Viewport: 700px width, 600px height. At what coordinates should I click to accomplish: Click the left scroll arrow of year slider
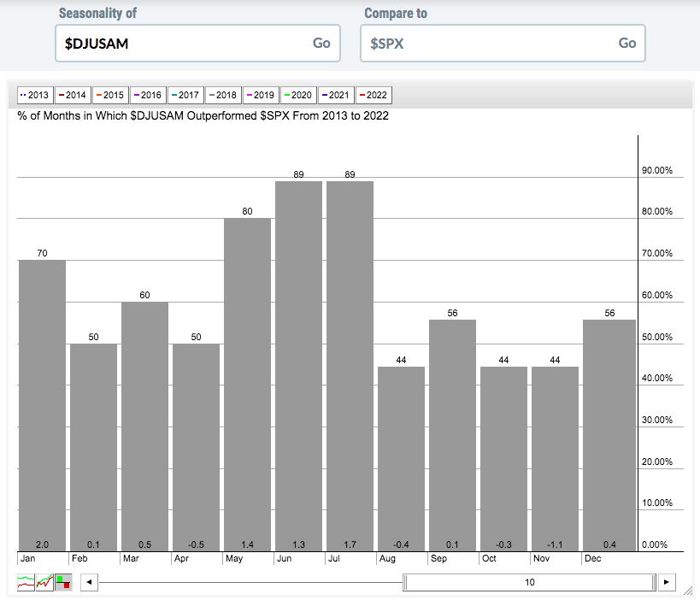click(x=90, y=583)
